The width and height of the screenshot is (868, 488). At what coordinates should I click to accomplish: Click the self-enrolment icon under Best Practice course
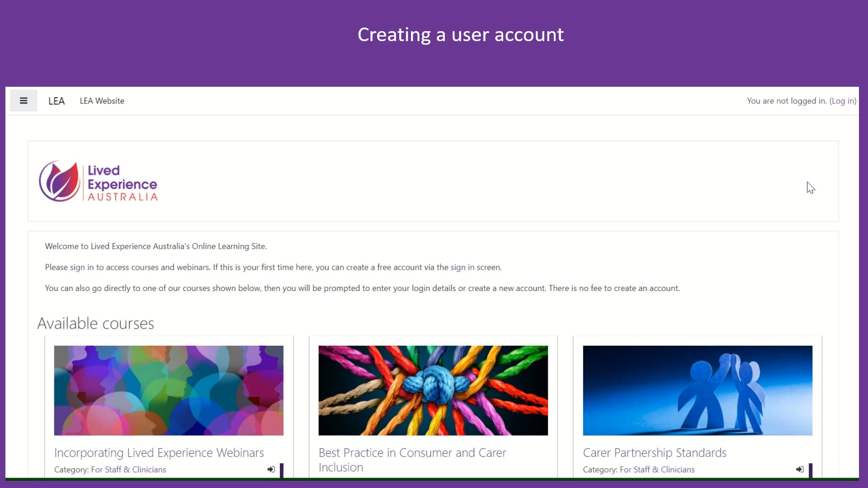(536, 483)
